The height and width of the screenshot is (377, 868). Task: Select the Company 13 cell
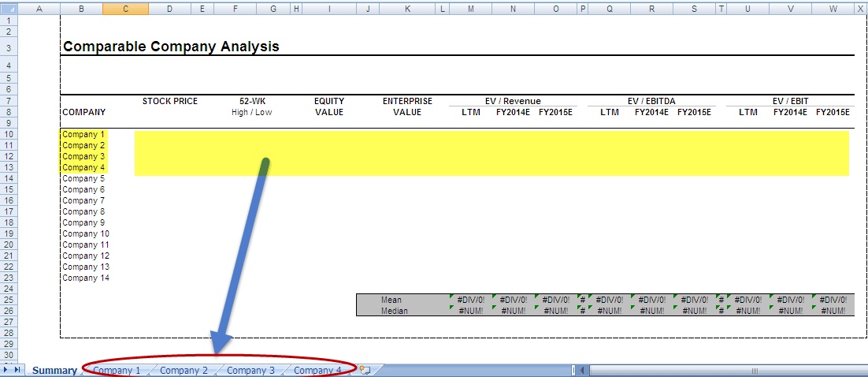86,267
